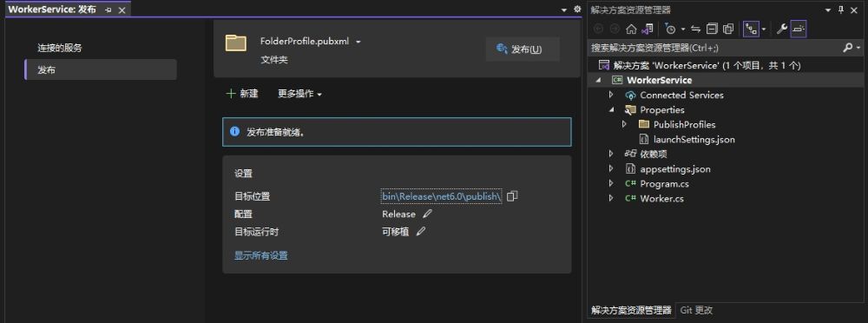868x323 pixels.
Task: Open the file nesting options dropdown arrow
Action: [x=764, y=29]
